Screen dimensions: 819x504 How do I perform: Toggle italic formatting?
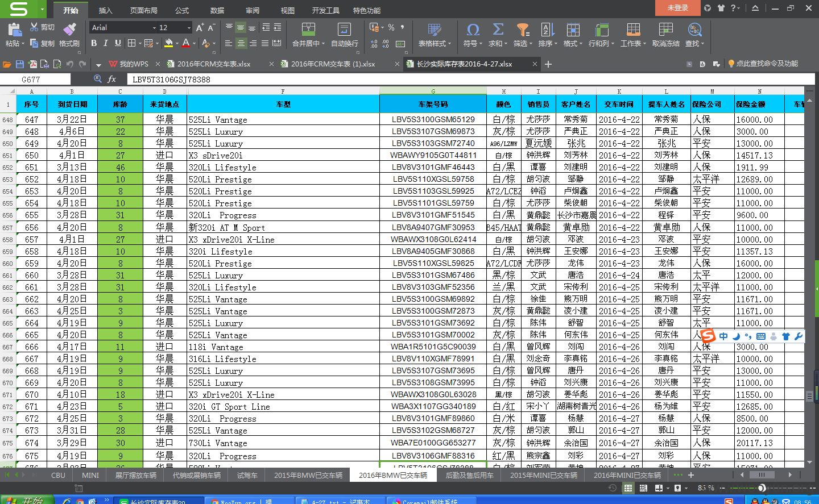click(106, 43)
